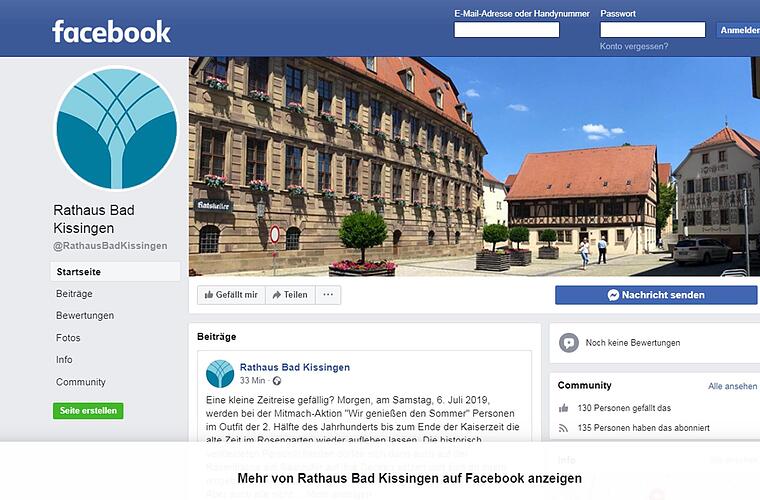Open Beiträge in the left menu
Image resolution: width=760 pixels, height=500 pixels.
(74, 294)
